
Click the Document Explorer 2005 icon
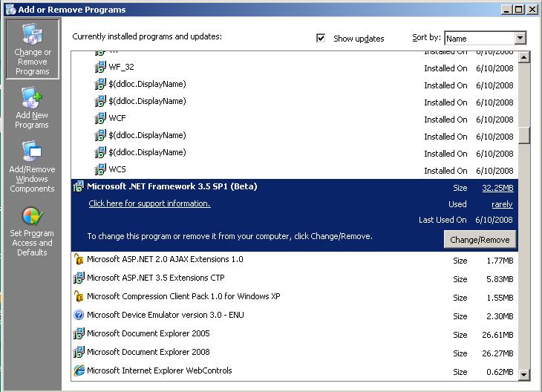79,333
